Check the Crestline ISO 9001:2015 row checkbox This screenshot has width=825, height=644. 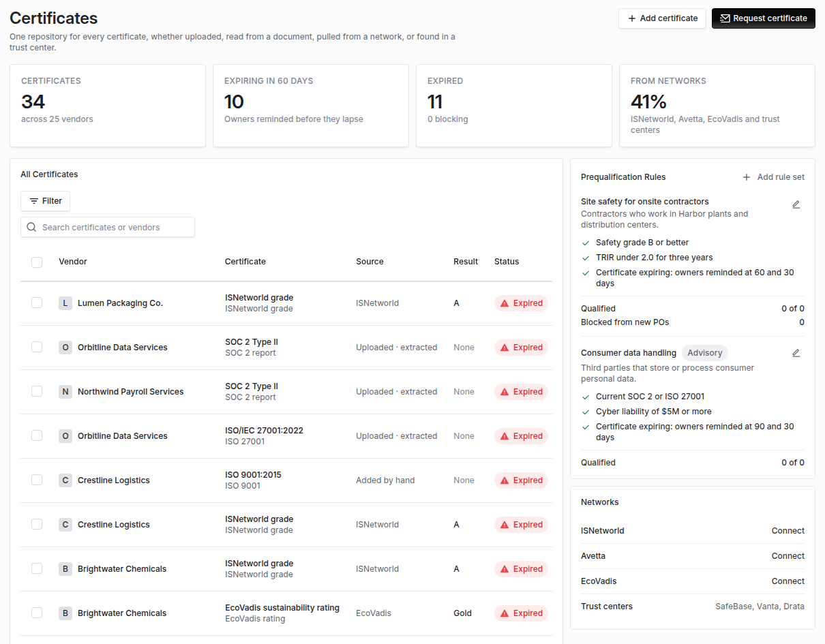(x=37, y=480)
